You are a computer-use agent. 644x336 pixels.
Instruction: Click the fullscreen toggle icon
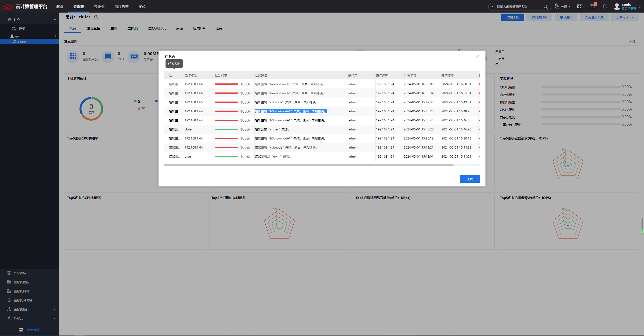580,7
